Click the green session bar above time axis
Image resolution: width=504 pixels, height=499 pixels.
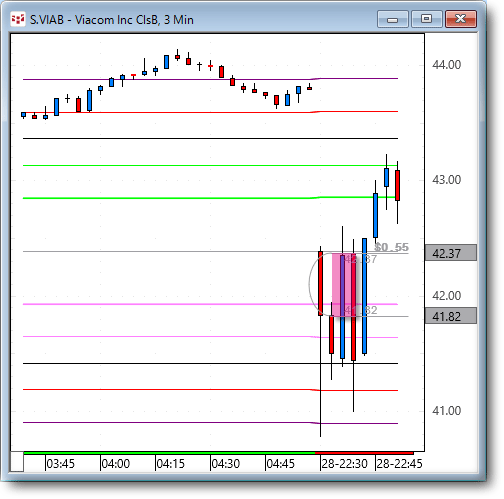[169, 453]
